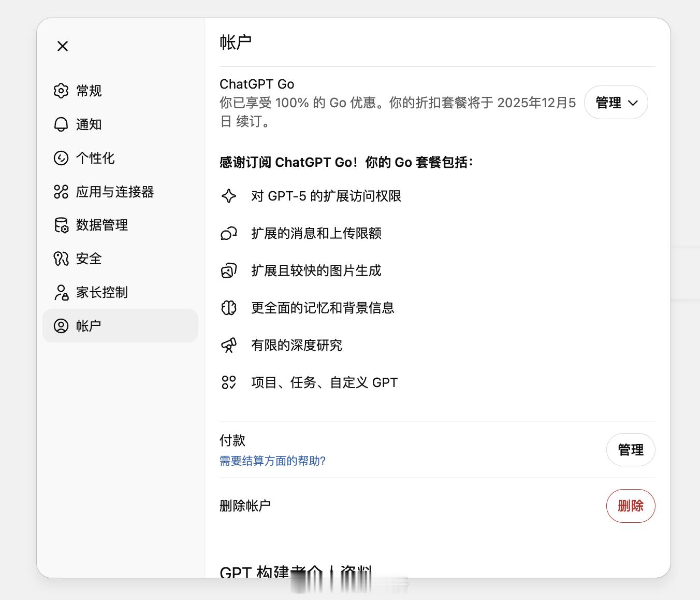This screenshot has height=600, width=700.
Task: Click the 付款 label
Action: click(232, 440)
